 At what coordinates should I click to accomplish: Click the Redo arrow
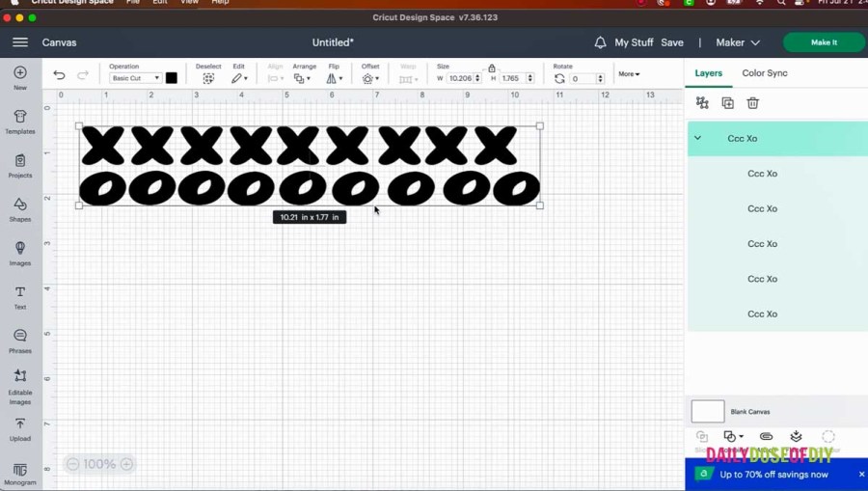[x=83, y=75]
